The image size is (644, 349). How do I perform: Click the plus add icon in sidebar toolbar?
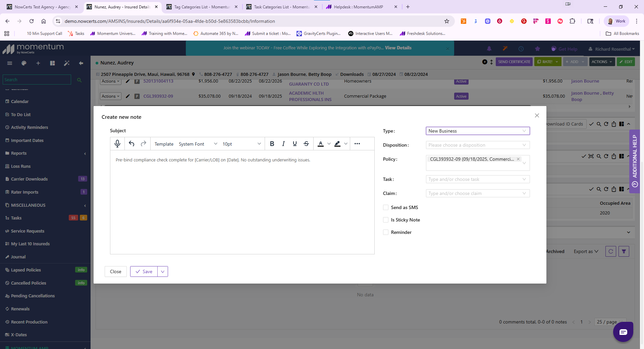coord(38,63)
